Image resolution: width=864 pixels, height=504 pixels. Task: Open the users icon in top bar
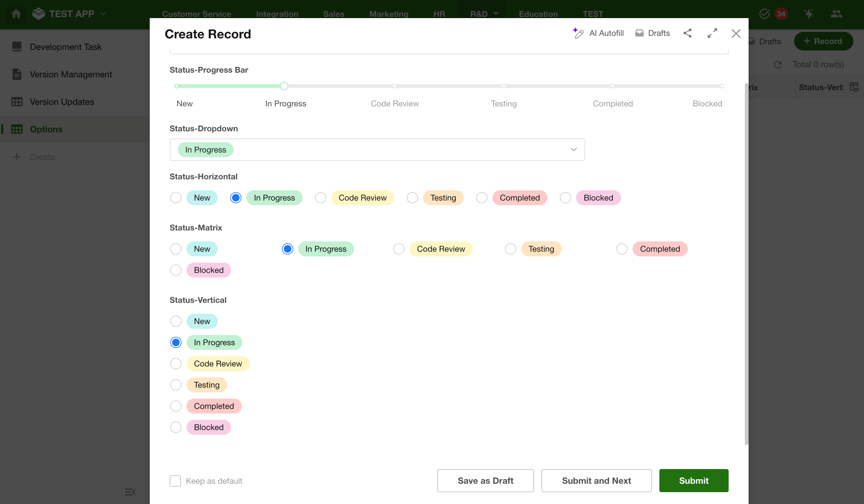click(836, 14)
